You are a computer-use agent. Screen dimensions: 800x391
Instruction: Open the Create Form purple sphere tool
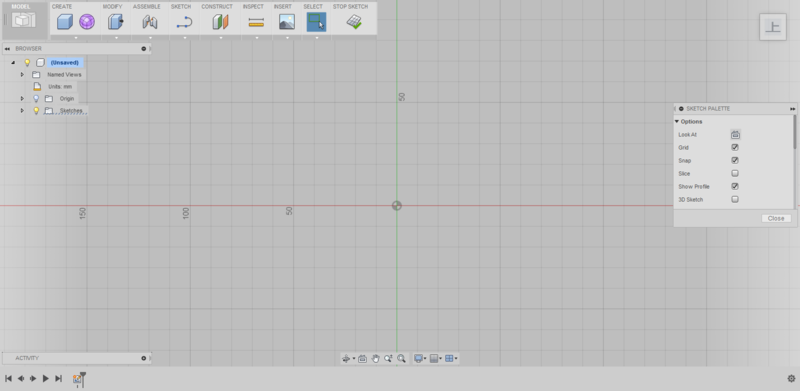point(87,22)
